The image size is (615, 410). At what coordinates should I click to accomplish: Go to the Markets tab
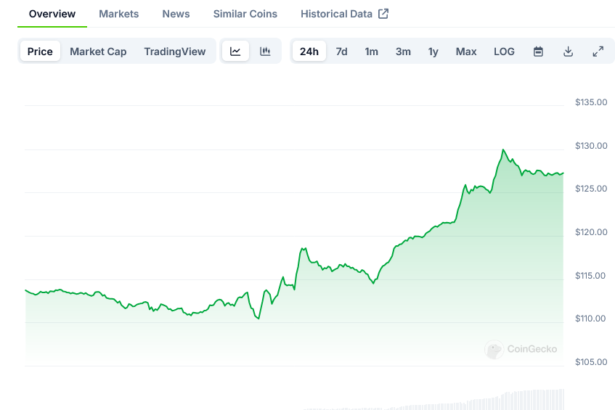click(119, 14)
